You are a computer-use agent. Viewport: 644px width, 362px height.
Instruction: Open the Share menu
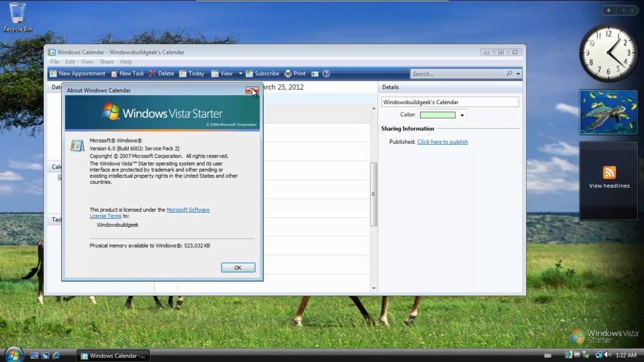point(107,62)
